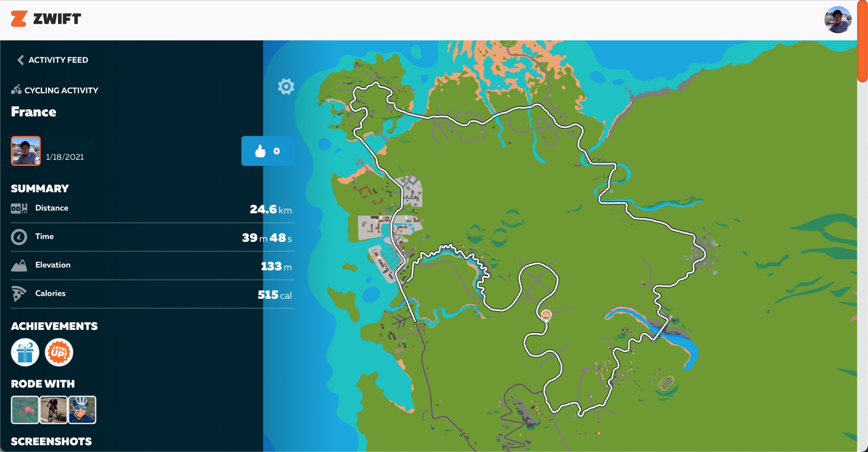Image resolution: width=868 pixels, height=452 pixels.
Task: Give a Ride On thumbs-up
Action: tap(267, 151)
